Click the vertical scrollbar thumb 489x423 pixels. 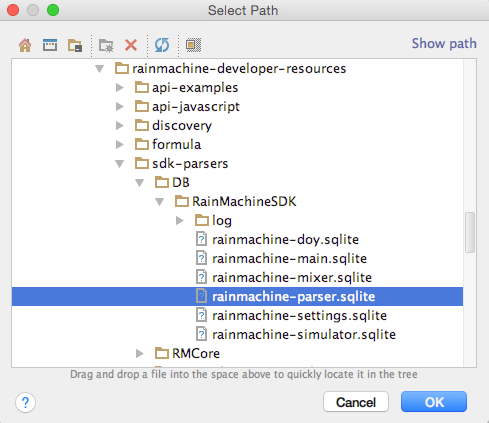pos(470,232)
